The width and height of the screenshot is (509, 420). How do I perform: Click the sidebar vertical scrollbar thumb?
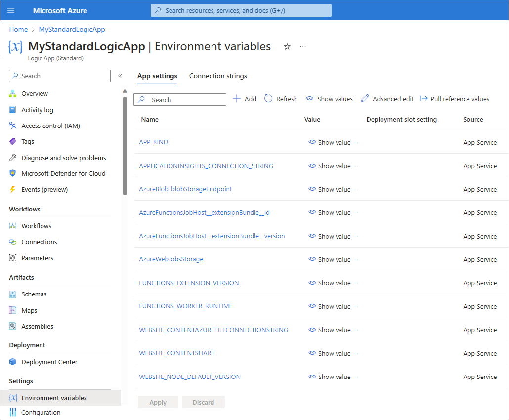pos(125,146)
